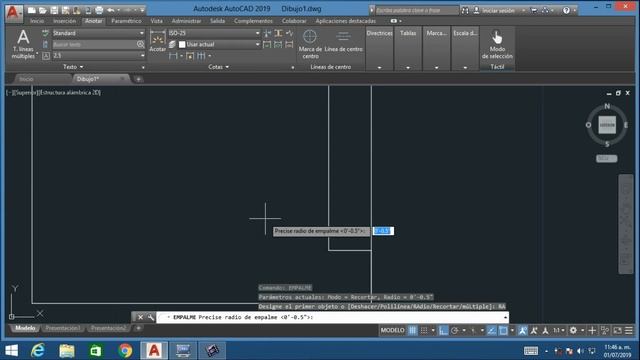The image size is (640, 360).
Task: Click the keyword search input field
Action: click(416, 10)
